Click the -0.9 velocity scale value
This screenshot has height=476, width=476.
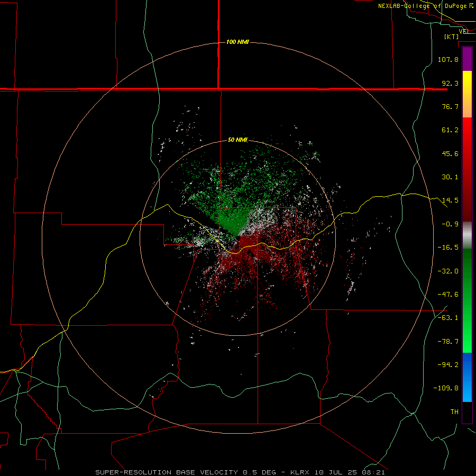click(450, 224)
